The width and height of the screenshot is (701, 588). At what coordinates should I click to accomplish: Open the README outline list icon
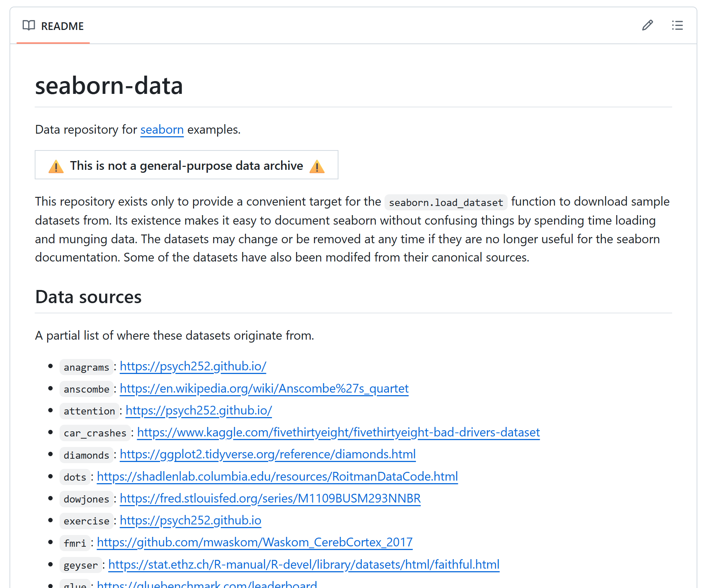click(x=677, y=26)
